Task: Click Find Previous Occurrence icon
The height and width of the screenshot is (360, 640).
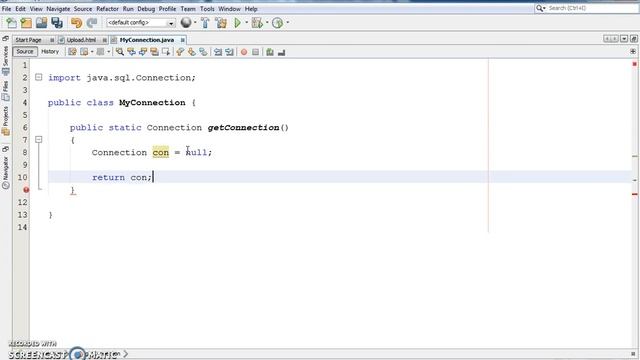Action: tap(131, 52)
